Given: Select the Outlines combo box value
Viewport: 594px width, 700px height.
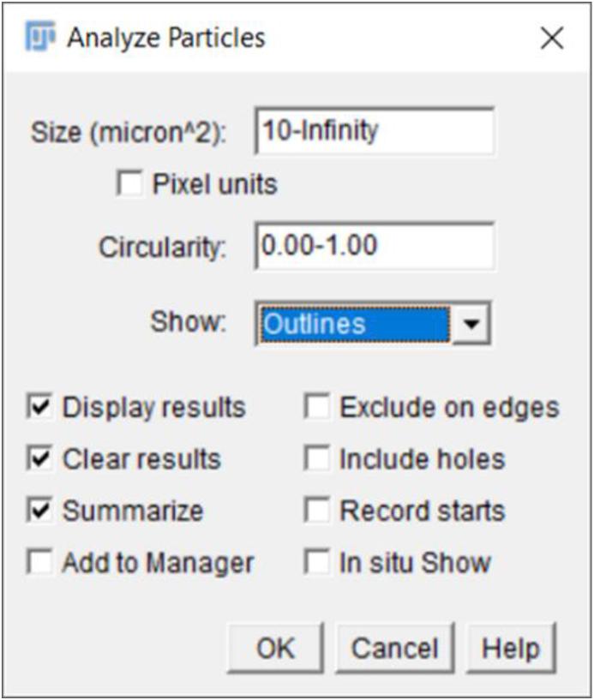Looking at the screenshot, I should coord(356,323).
